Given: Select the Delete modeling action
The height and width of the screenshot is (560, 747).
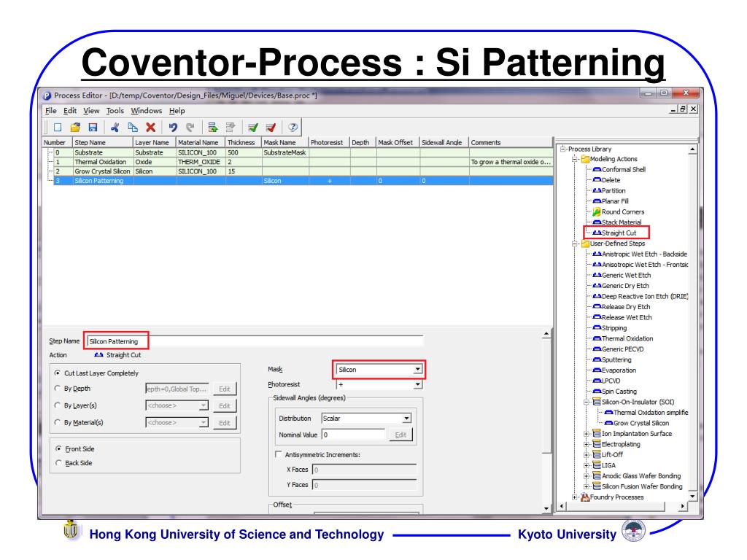Looking at the screenshot, I should pos(611,180).
